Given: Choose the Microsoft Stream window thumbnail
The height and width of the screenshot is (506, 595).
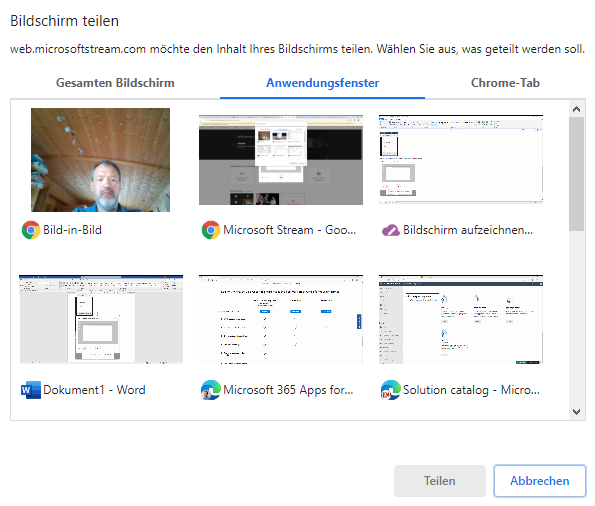Looking at the screenshot, I should (x=281, y=160).
